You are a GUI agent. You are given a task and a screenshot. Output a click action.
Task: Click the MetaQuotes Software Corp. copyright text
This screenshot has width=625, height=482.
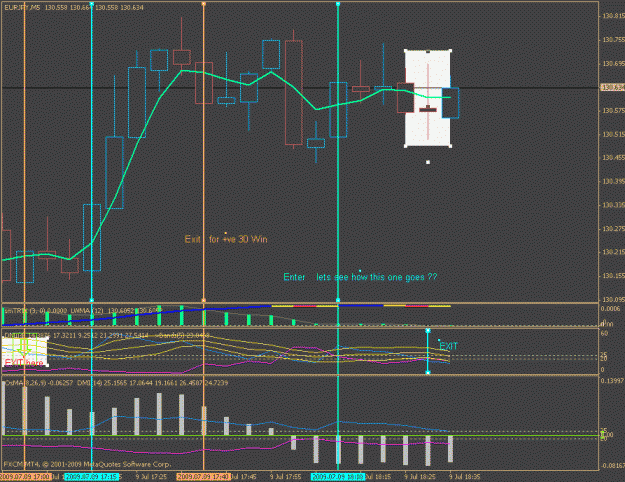pos(87,464)
